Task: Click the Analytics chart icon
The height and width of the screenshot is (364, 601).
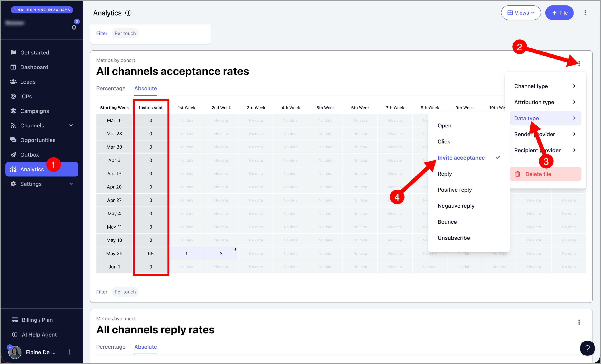Action: point(13,169)
